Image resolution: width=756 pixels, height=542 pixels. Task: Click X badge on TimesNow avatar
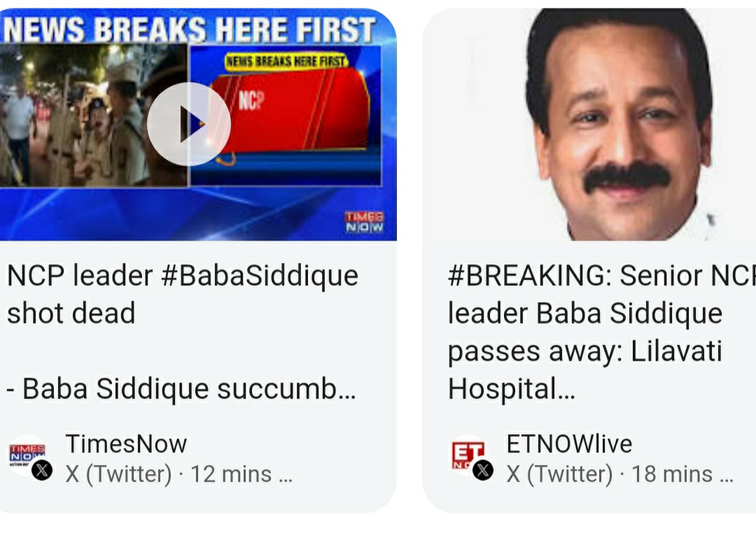click(x=42, y=470)
